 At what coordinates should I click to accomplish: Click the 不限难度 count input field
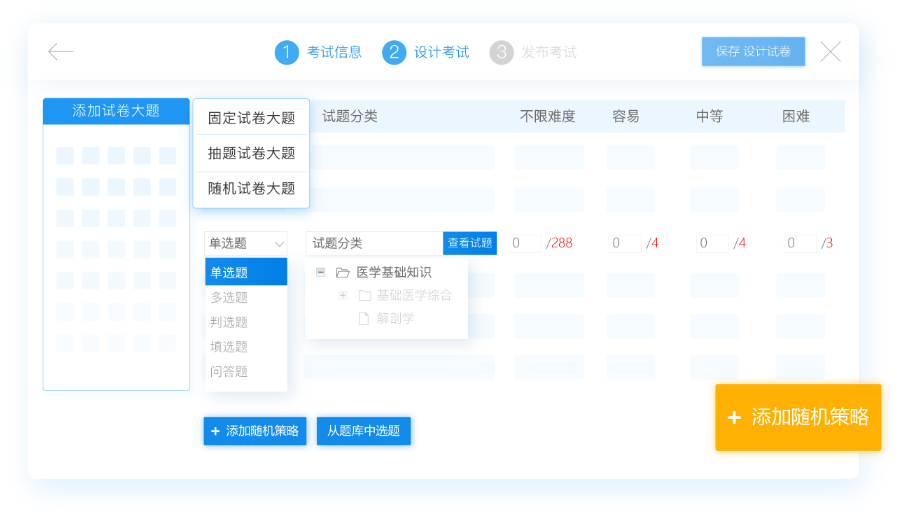point(525,243)
